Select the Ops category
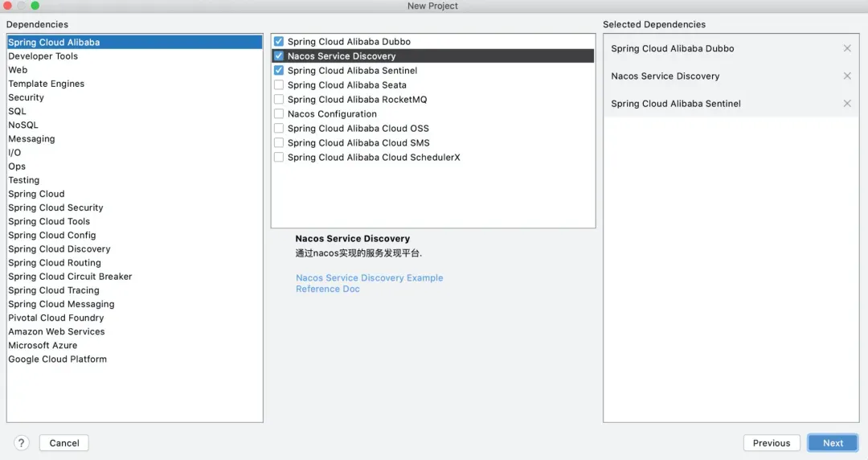This screenshot has width=868, height=460. coord(134,166)
